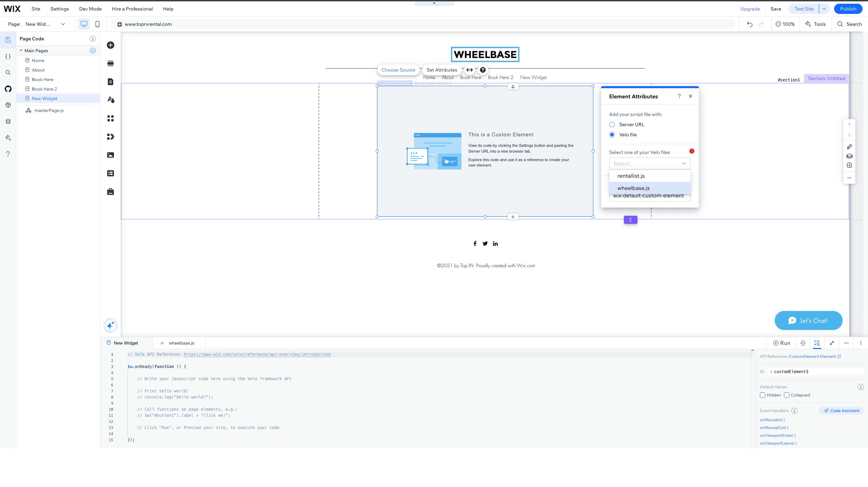Collapse the Main Pages tree section
The width and height of the screenshot is (868, 487).
pyautogui.click(x=21, y=51)
